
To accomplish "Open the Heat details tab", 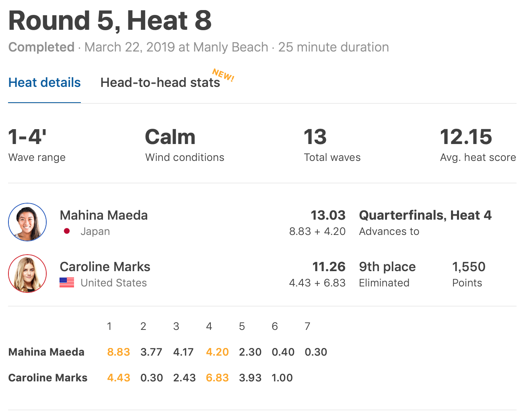I will pos(44,82).
